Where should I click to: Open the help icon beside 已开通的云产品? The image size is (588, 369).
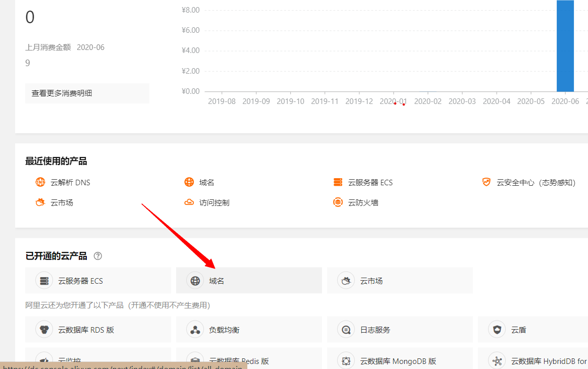[x=98, y=256]
